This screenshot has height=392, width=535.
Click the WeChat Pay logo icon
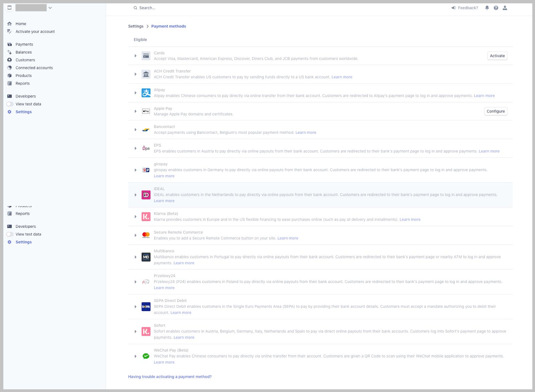(x=146, y=356)
